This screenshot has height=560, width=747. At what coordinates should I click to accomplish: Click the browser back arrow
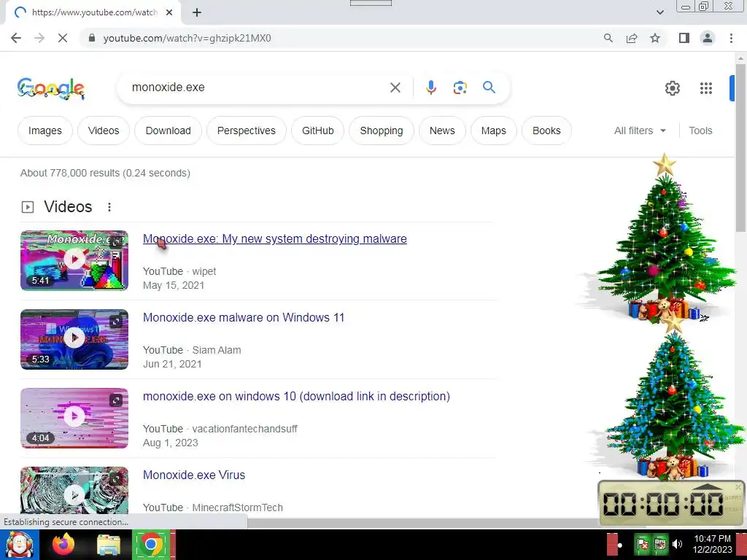[16, 38]
